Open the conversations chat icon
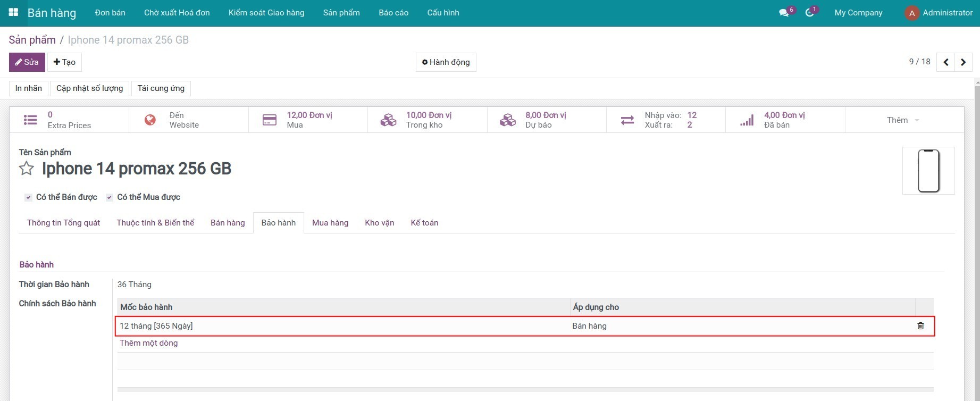 pos(784,13)
